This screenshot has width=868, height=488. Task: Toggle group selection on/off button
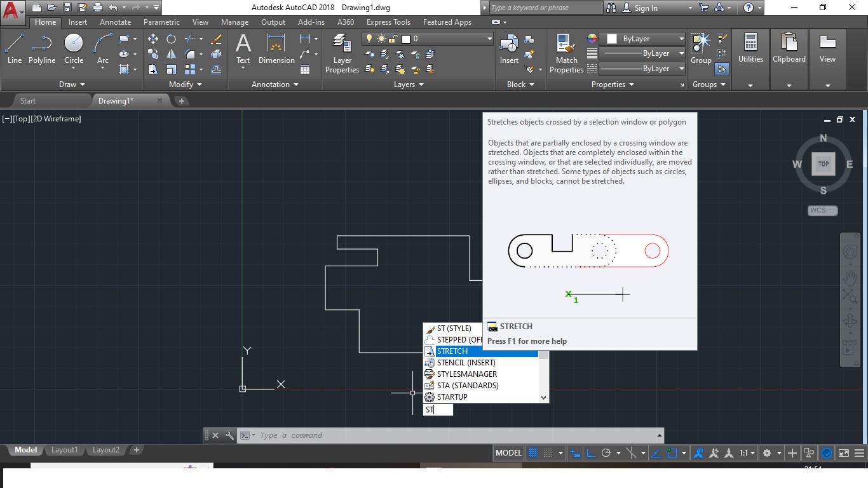pyautogui.click(x=722, y=69)
